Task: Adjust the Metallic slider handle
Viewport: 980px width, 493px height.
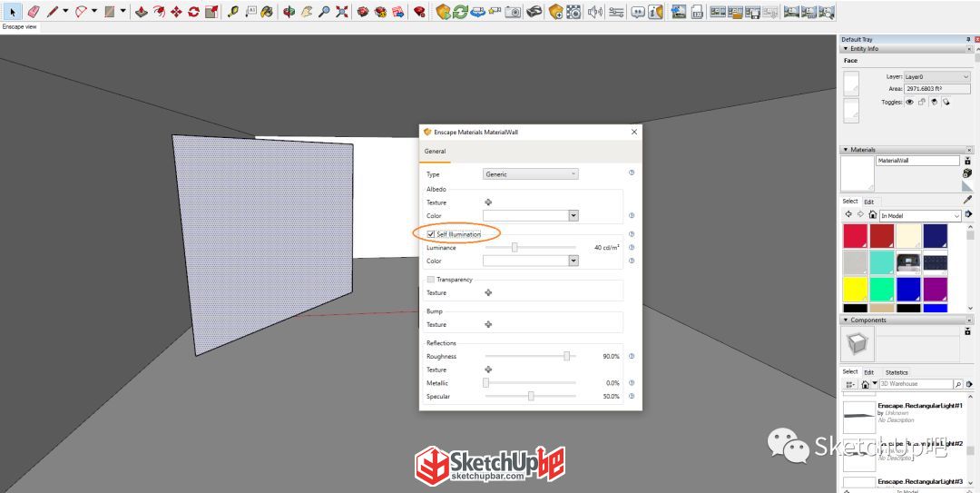Action: 485,383
